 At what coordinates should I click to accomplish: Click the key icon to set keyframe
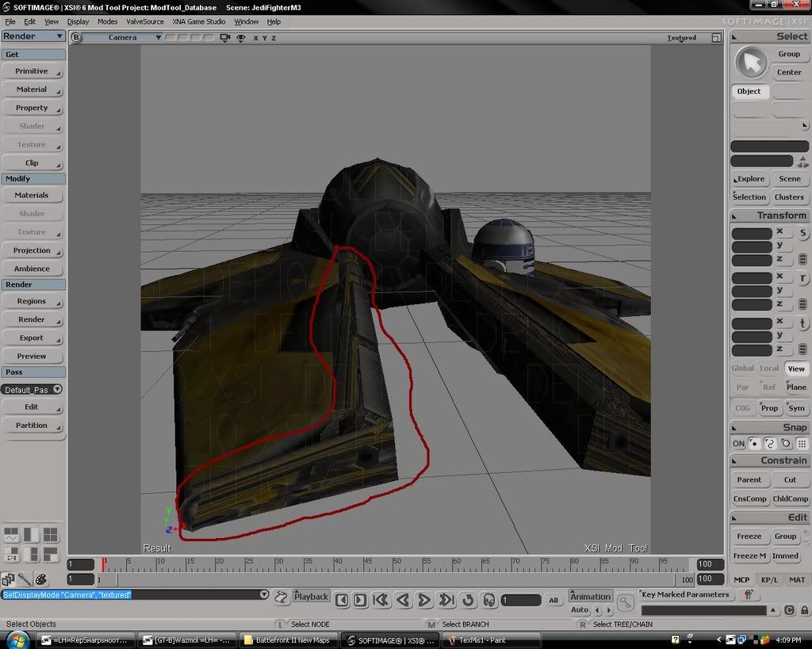point(626,602)
